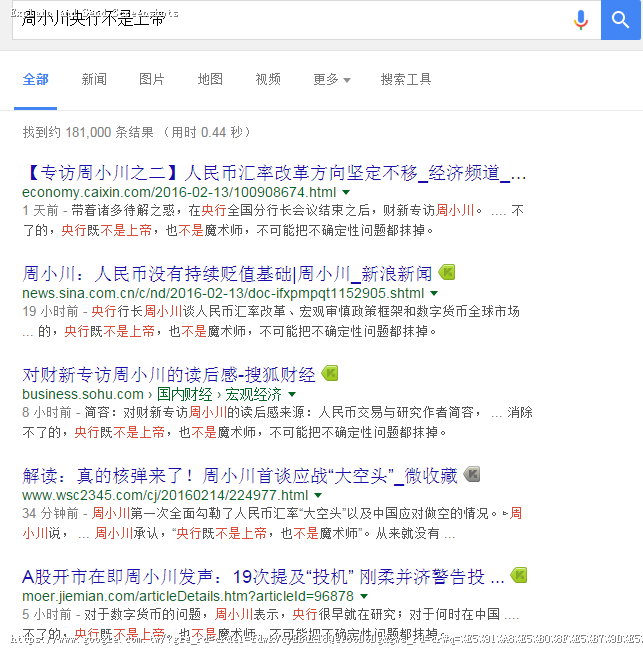
Task: Open the 解读：真的核弹来了 result link
Action: 240,476
